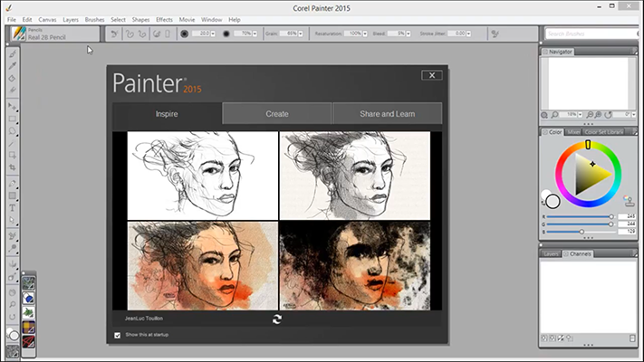Click the refresh icon in the welcome dialog

pyautogui.click(x=277, y=319)
